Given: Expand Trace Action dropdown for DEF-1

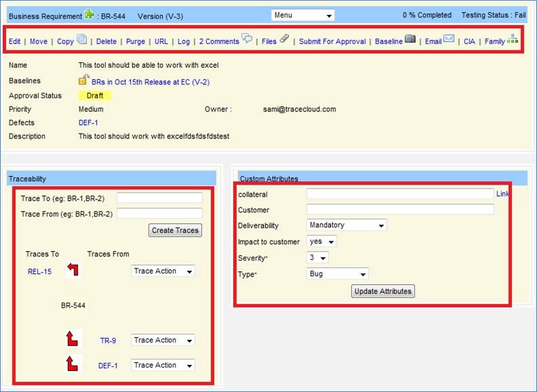Looking at the screenshot, I should coord(163,365).
